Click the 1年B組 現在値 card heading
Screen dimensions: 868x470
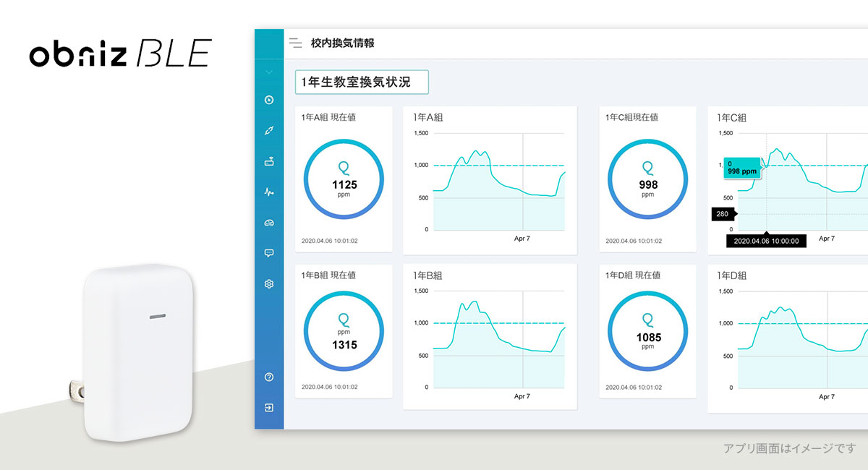[328, 275]
